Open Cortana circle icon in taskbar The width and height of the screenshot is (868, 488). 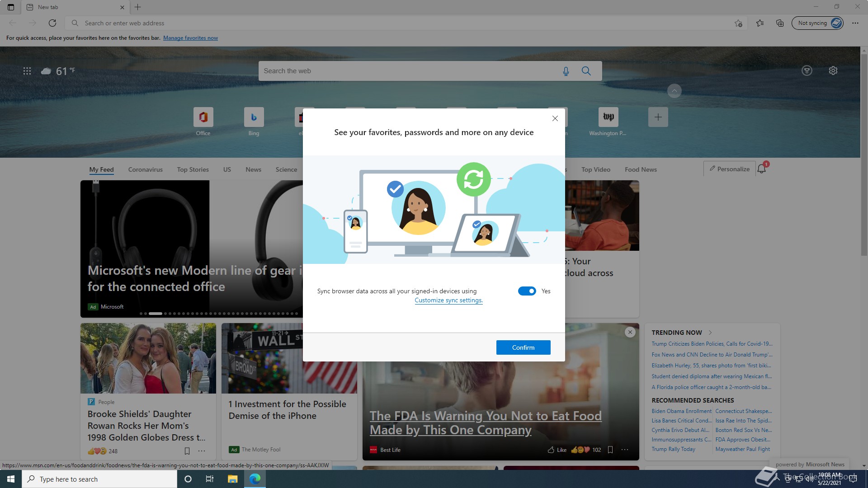tap(188, 479)
